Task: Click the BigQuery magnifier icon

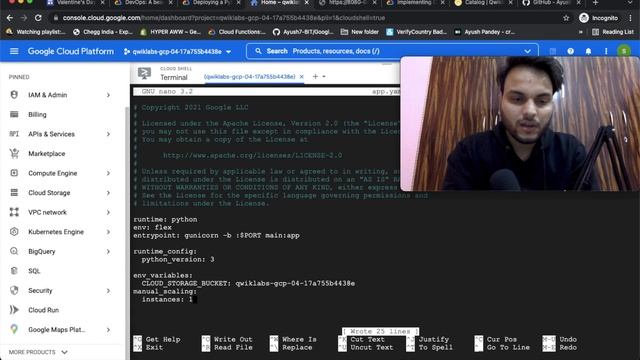Action: 14,251
